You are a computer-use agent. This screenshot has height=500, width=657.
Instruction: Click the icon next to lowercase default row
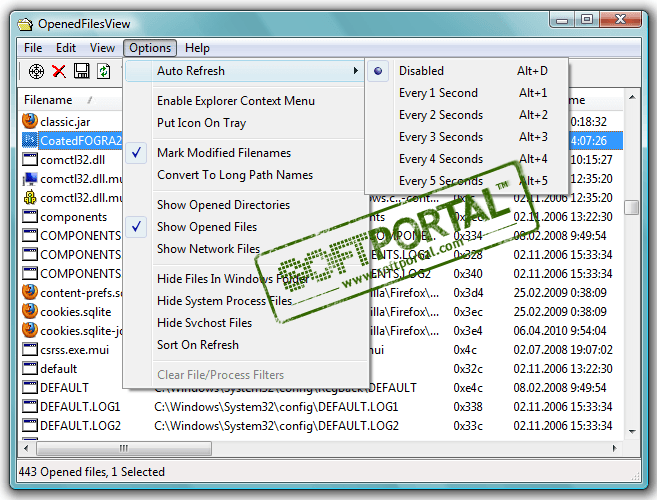[x=30, y=368]
